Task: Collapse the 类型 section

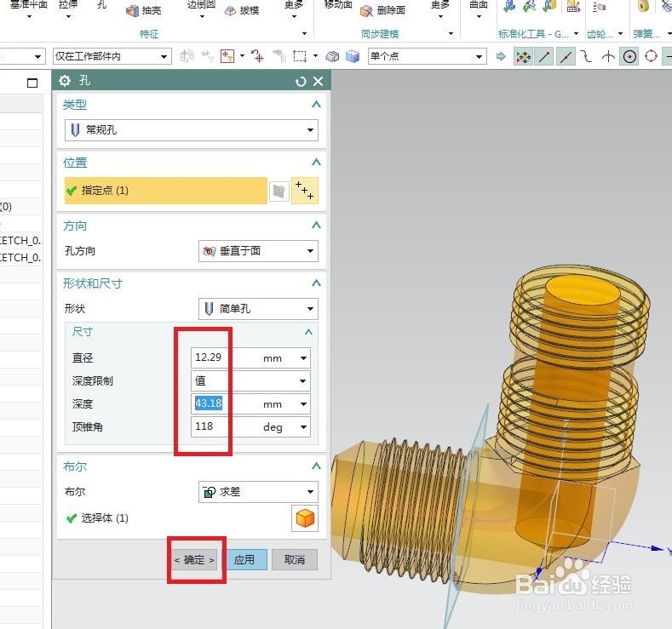Action: (316, 104)
